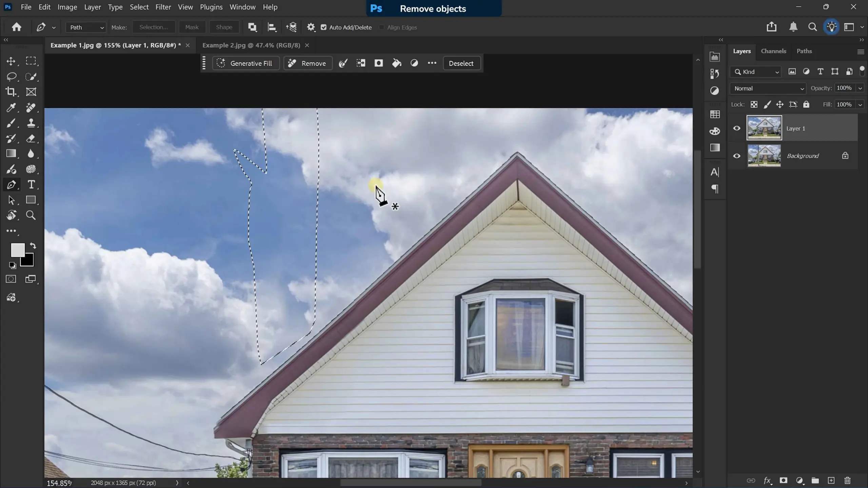Select the Zoom tool
The width and height of the screenshot is (868, 488).
tap(31, 215)
